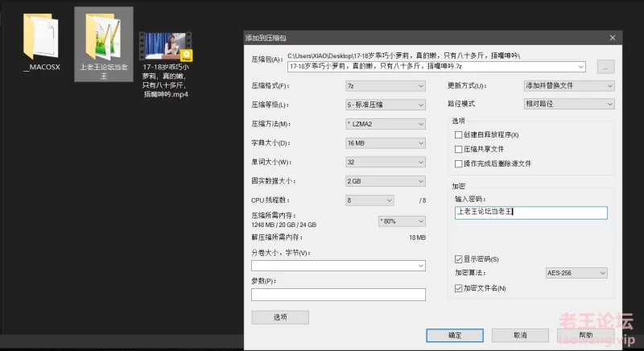
Task: Open the CPU 线程数 dropdown showing 8
Action: click(369, 200)
